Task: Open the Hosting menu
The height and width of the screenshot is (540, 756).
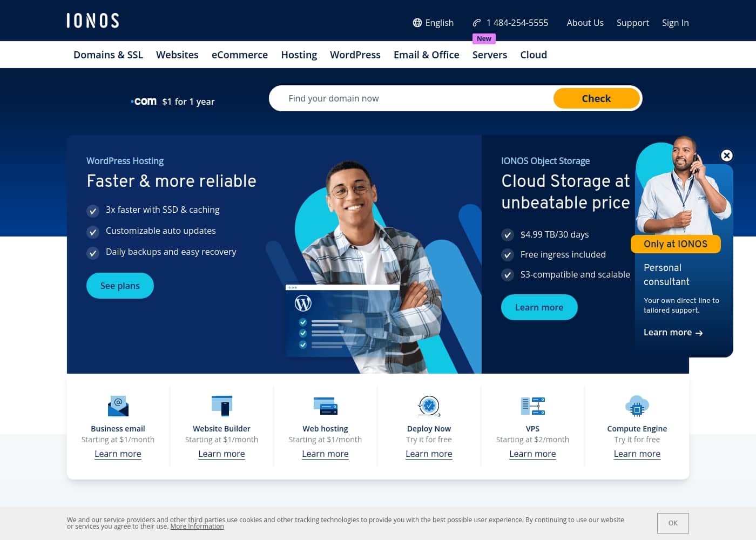Action: click(x=299, y=55)
